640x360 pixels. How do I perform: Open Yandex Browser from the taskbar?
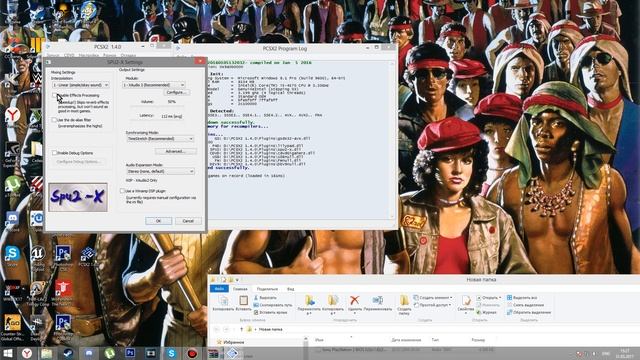coord(27,353)
